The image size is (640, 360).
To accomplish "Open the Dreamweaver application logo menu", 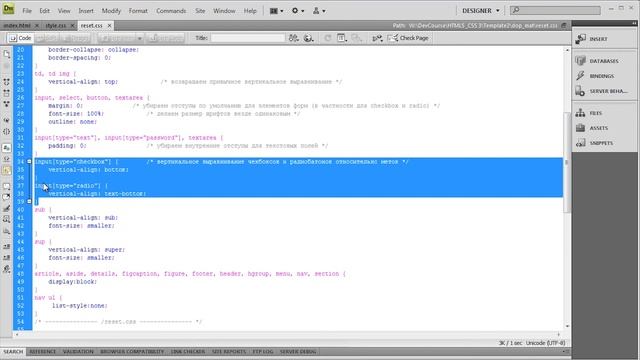I will 9,9.
